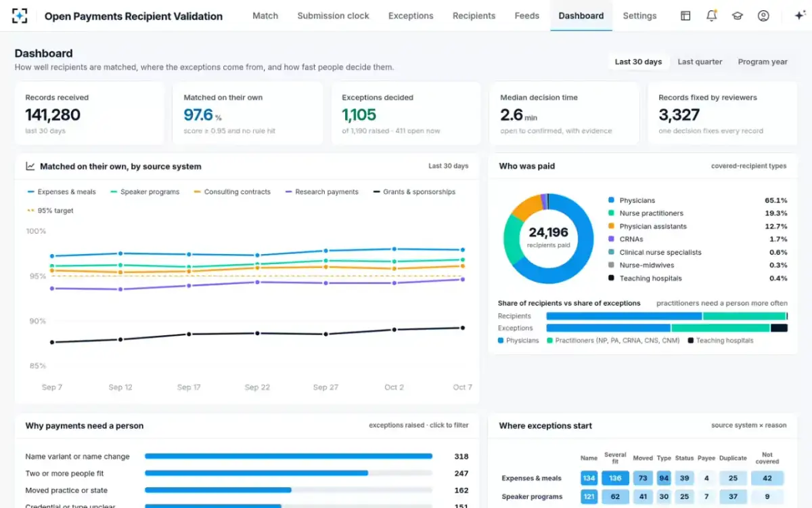The height and width of the screenshot is (508, 812).
Task: Click the Oct 7 Grants & sponsorships data point
Action: (463, 328)
